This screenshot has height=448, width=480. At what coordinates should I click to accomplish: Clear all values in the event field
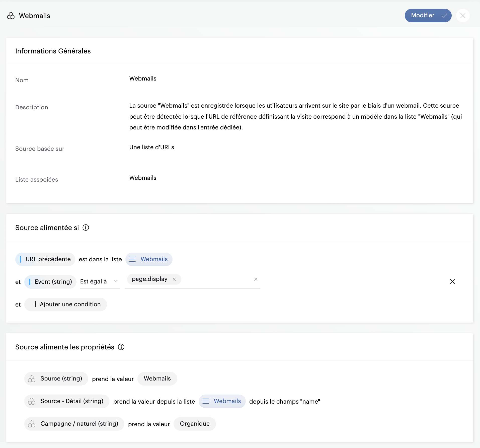coord(256,279)
